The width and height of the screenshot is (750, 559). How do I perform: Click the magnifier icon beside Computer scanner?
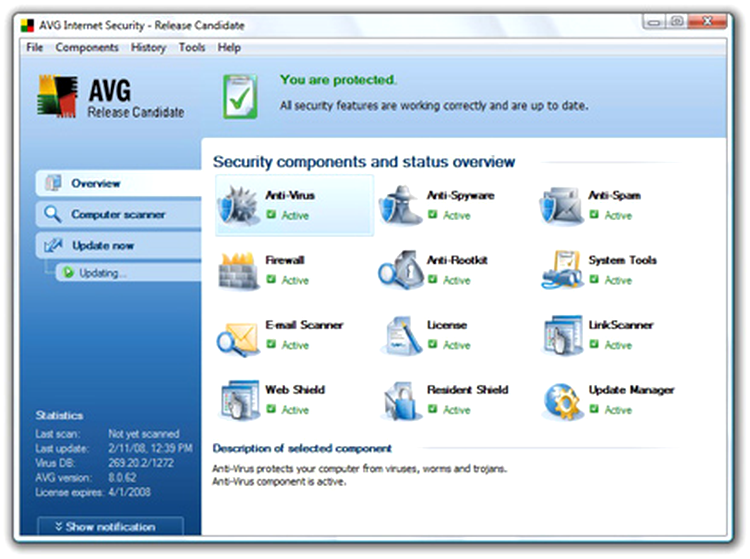pos(52,214)
